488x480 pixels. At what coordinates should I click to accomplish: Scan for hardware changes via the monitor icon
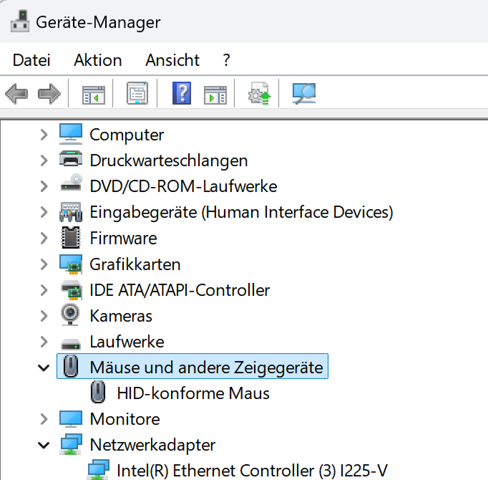point(304,94)
